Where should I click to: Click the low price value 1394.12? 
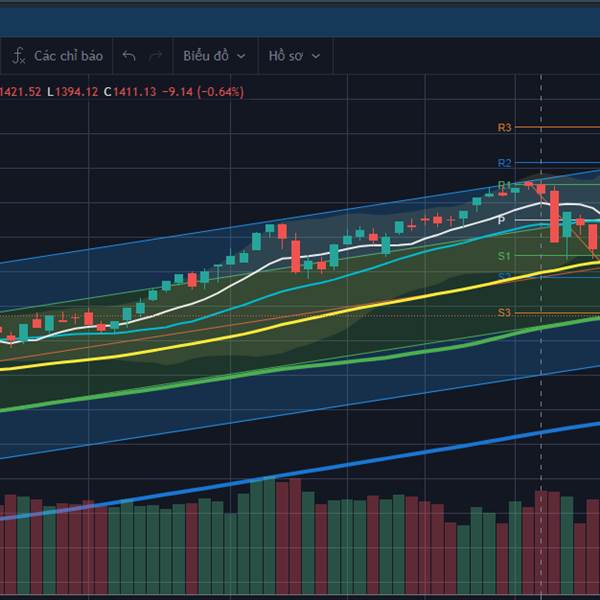[77, 92]
